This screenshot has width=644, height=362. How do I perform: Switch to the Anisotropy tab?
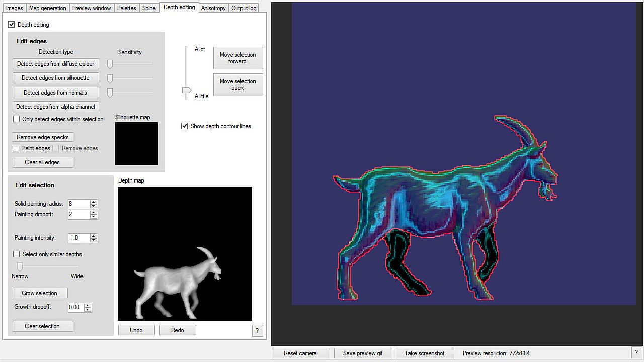[x=213, y=8]
